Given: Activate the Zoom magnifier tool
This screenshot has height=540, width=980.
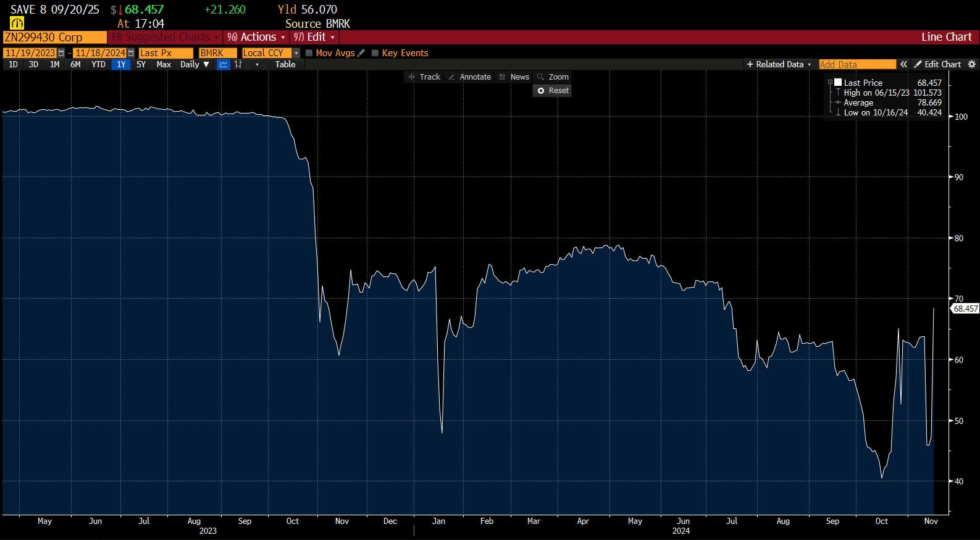Looking at the screenshot, I should click(x=553, y=77).
